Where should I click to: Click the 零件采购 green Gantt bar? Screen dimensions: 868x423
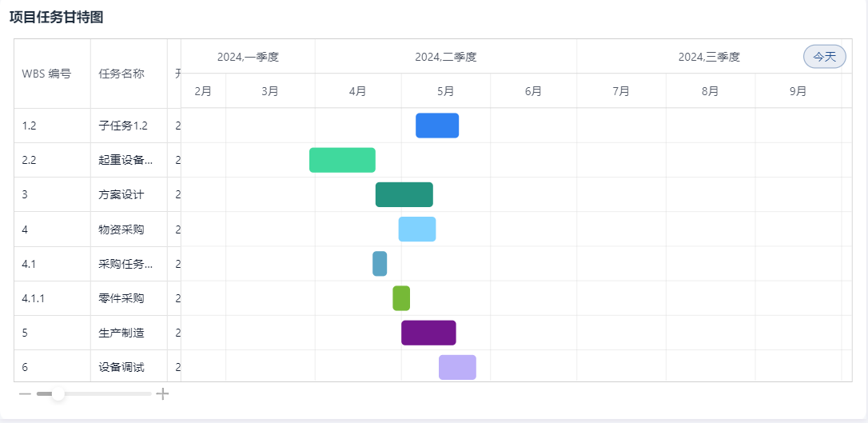pos(401,298)
